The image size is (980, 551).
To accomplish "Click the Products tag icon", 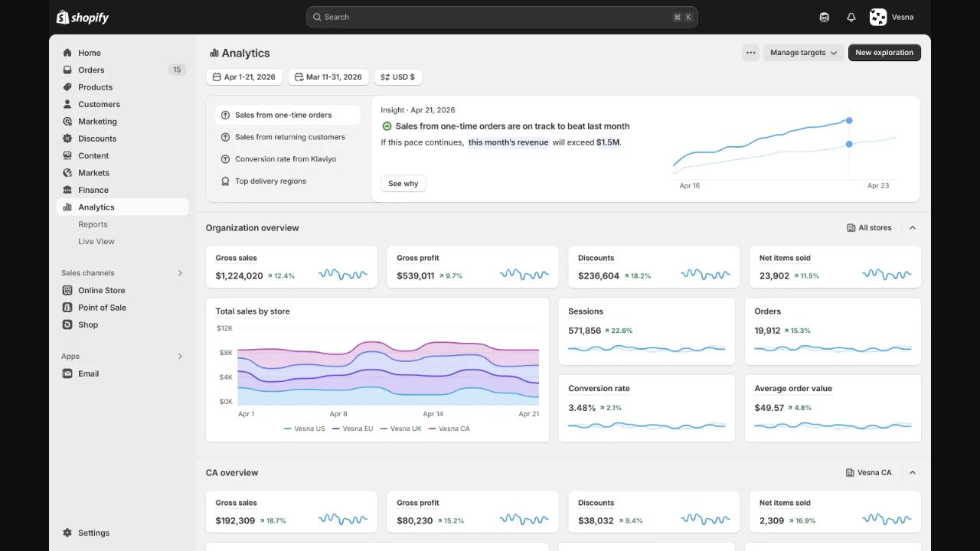I will tap(67, 87).
